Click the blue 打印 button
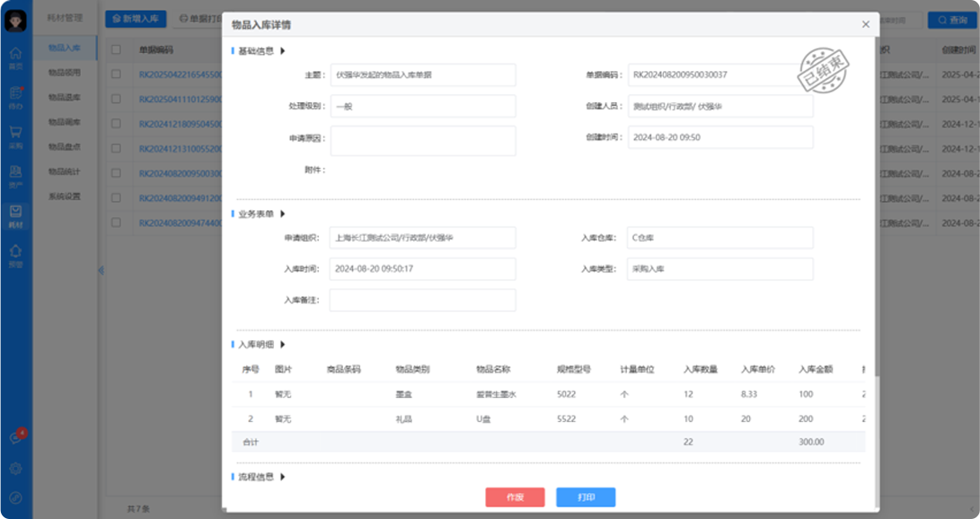This screenshot has height=519, width=980. [586, 497]
